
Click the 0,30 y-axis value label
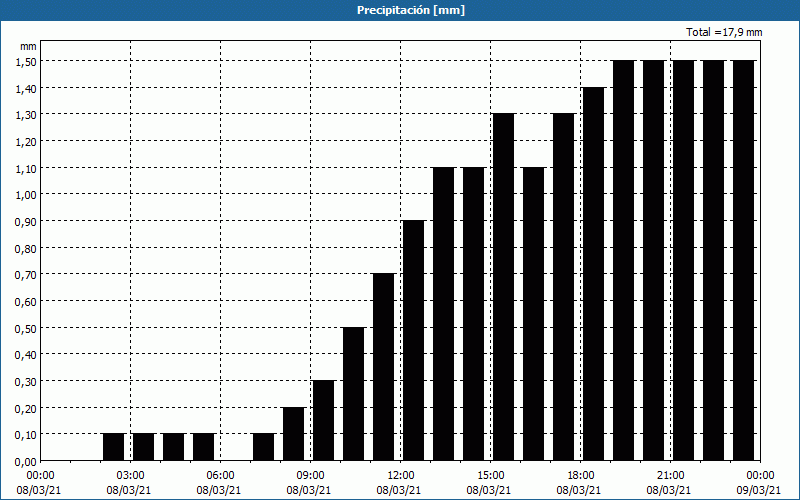(26, 381)
